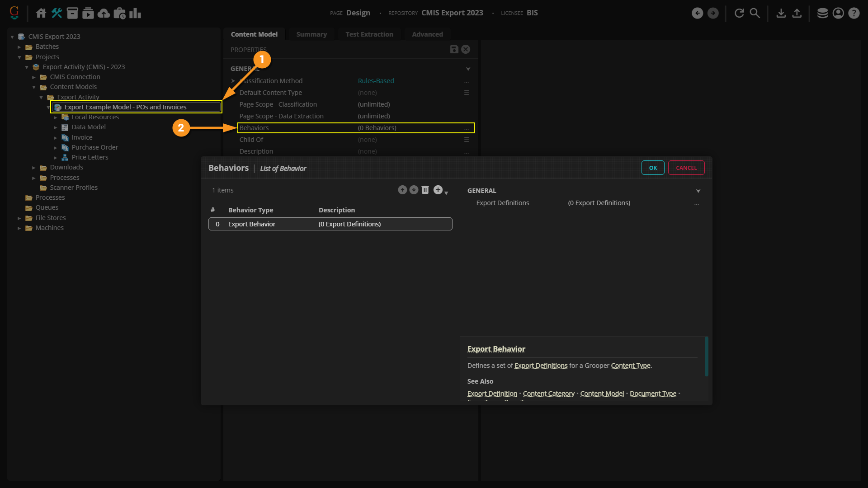Open the Advanced tab

[x=427, y=34]
